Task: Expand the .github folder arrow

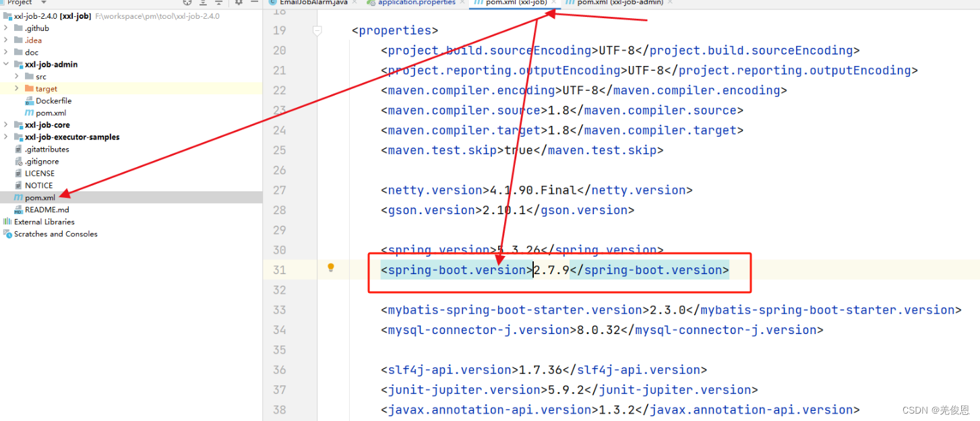Action: 6,28
